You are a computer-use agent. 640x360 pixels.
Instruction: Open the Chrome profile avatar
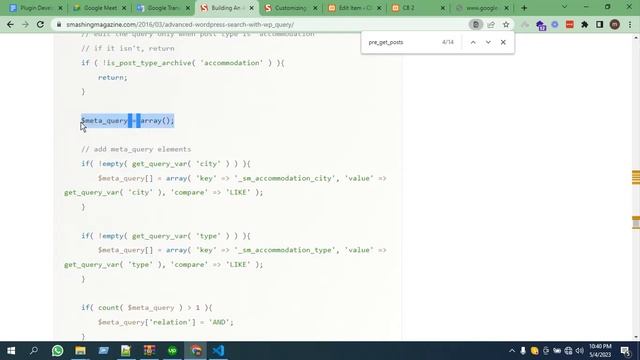(615, 24)
